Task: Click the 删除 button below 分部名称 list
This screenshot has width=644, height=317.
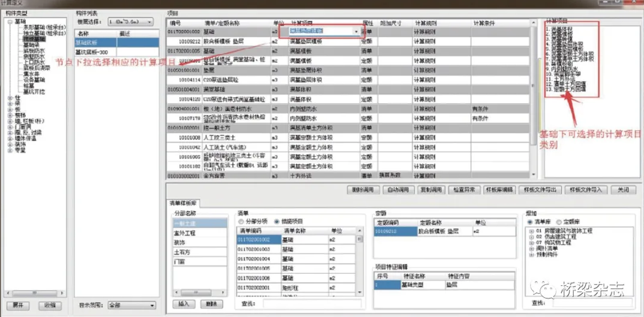Action: click(212, 304)
